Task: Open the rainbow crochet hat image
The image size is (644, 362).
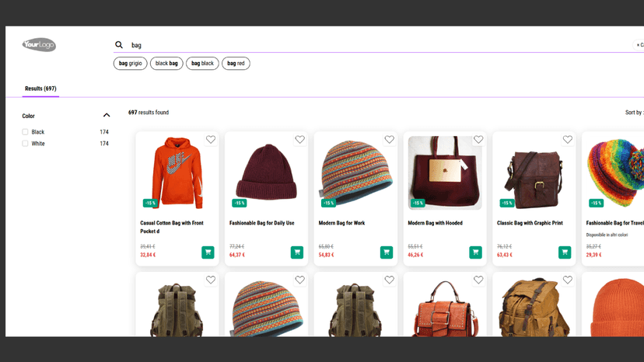Action: click(x=615, y=172)
